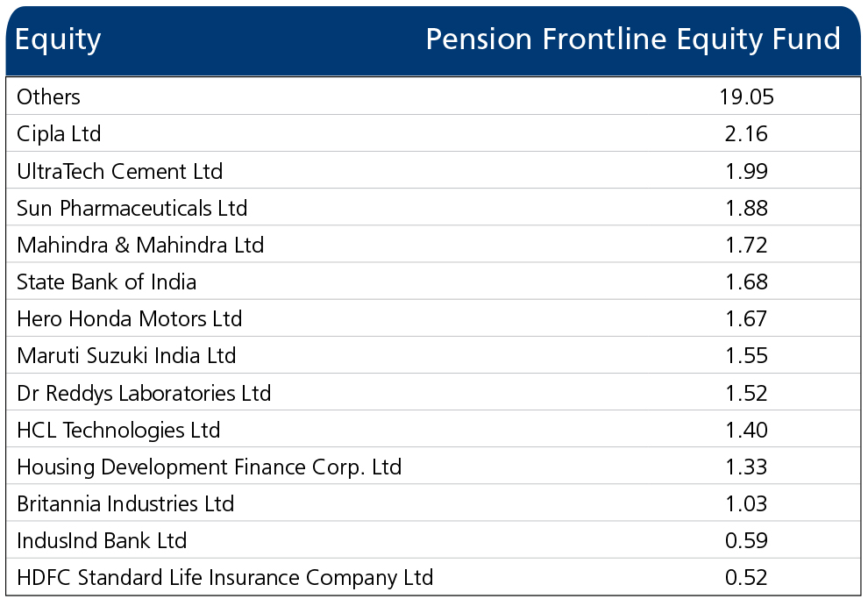Click IndusInd Bank Ltd label
The image size is (868, 606).
(102, 540)
